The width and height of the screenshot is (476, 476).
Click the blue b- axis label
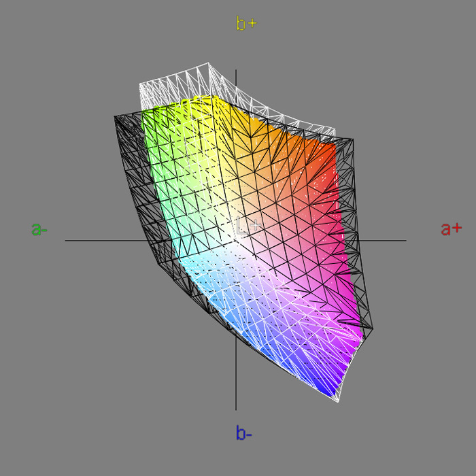[243, 433]
